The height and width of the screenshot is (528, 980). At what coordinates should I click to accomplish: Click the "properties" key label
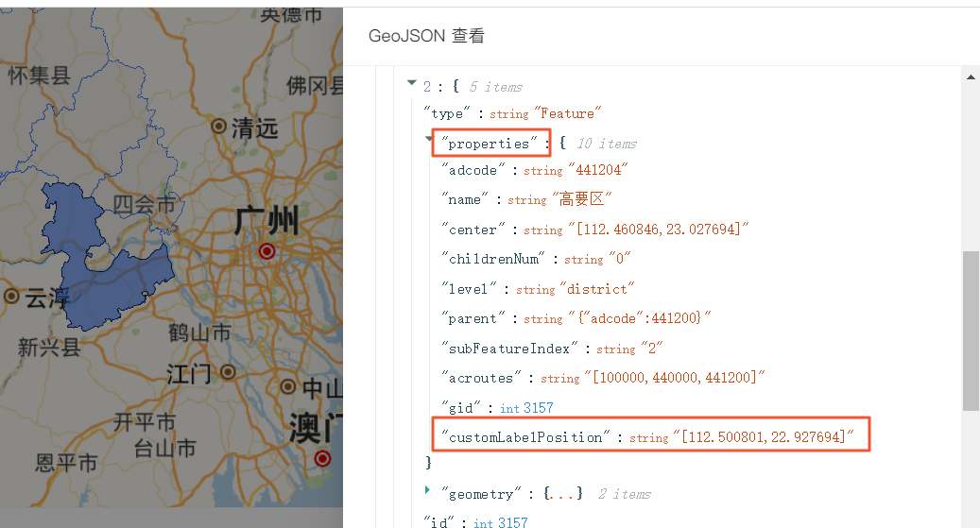(x=489, y=144)
